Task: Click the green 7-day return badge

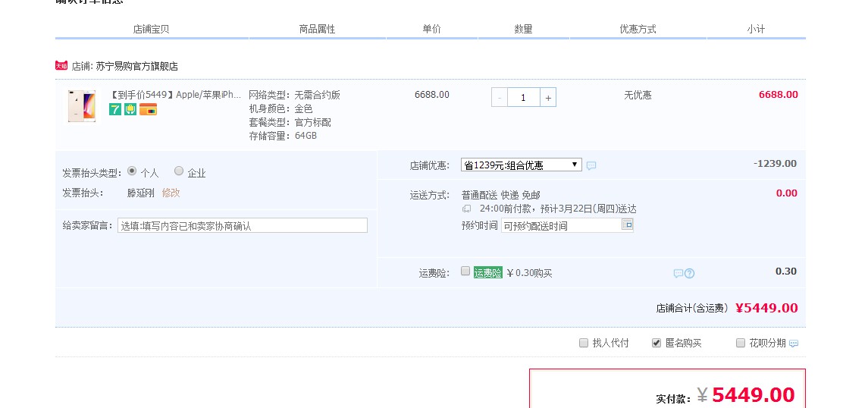Action: (x=115, y=109)
